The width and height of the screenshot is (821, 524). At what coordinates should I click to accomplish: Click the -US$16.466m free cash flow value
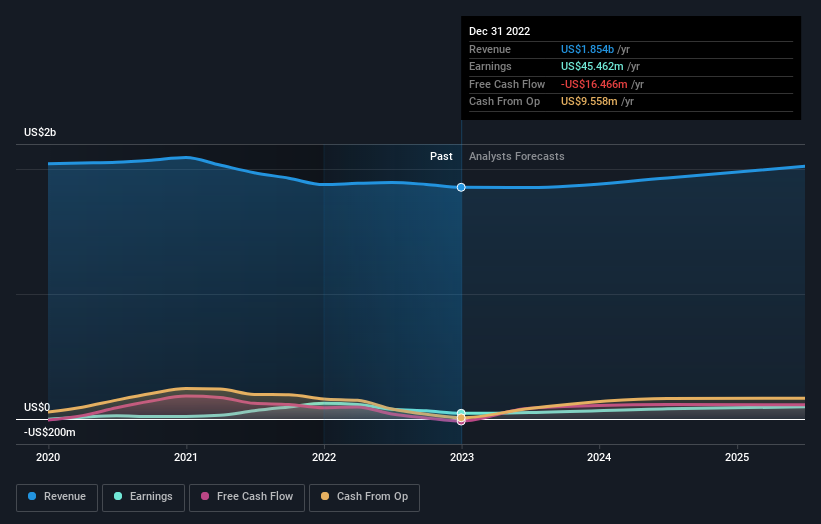[594, 84]
